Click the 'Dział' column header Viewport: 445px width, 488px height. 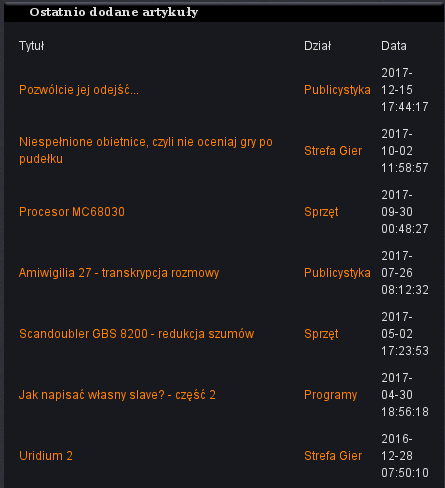point(317,46)
